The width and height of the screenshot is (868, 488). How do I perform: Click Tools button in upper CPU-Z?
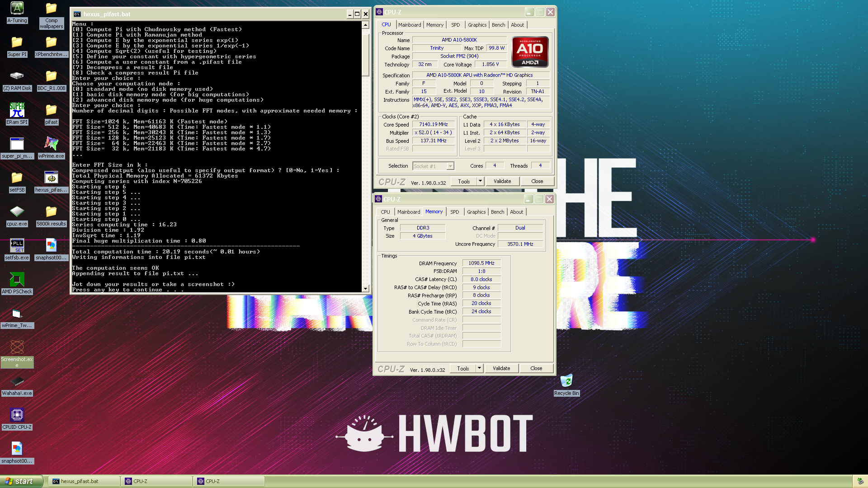464,181
